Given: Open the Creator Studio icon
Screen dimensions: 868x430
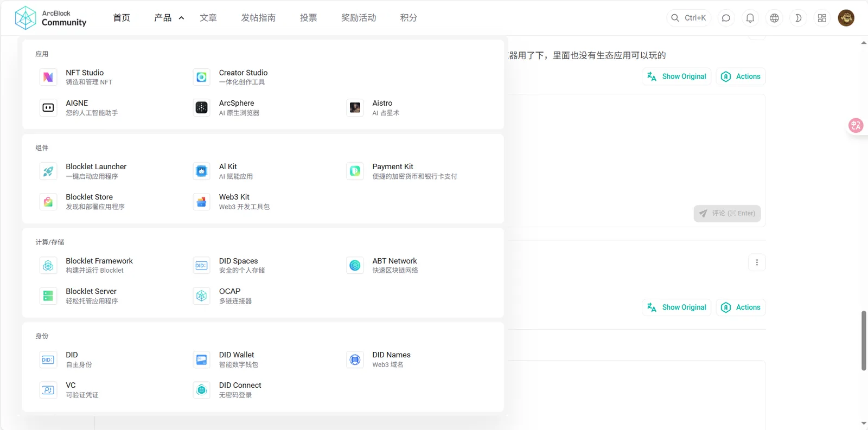Looking at the screenshot, I should pyautogui.click(x=201, y=77).
